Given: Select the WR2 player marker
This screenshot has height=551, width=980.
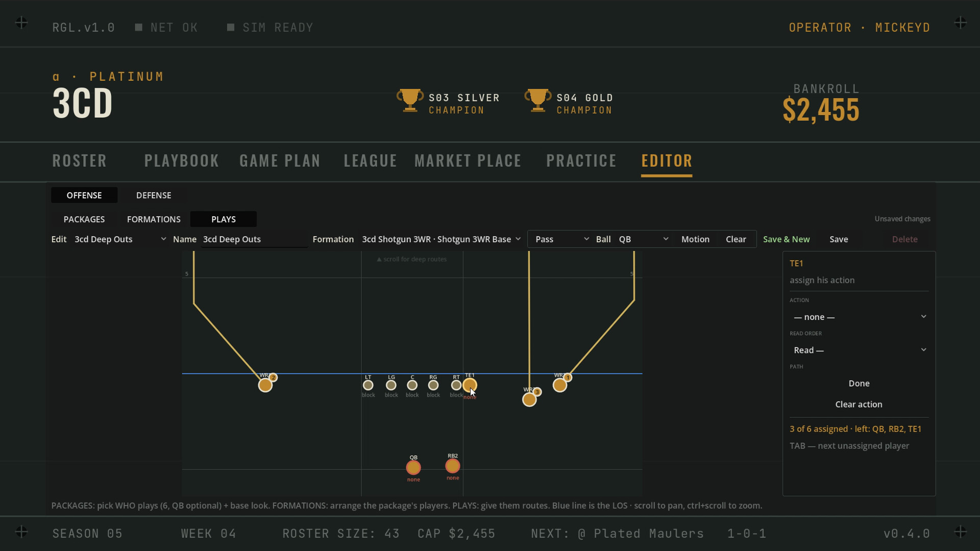Looking at the screenshot, I should [265, 385].
